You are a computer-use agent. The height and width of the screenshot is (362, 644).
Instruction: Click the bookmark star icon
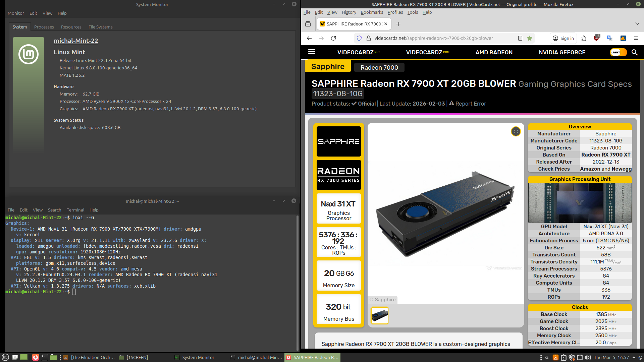[x=530, y=38]
